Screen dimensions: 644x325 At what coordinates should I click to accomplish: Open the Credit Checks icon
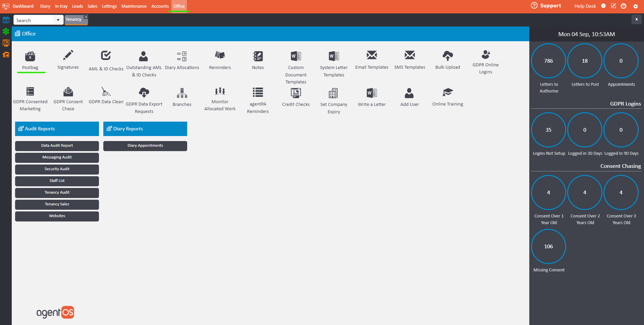(x=296, y=93)
